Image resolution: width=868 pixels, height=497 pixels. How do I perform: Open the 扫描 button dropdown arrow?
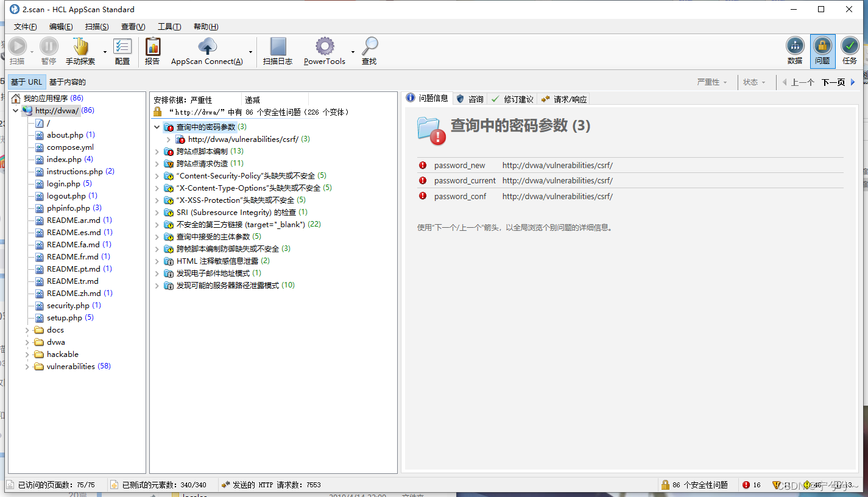point(32,52)
